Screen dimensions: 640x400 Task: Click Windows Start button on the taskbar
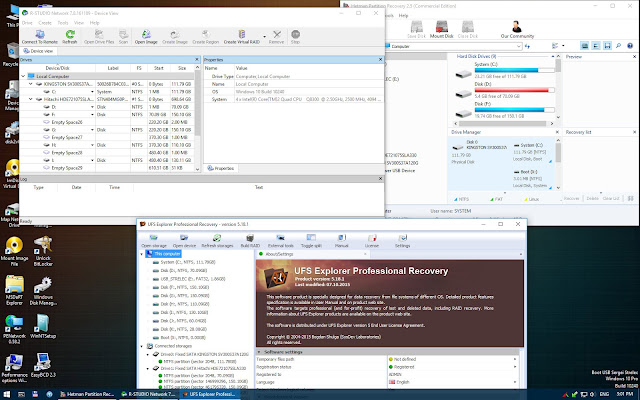click(7, 394)
